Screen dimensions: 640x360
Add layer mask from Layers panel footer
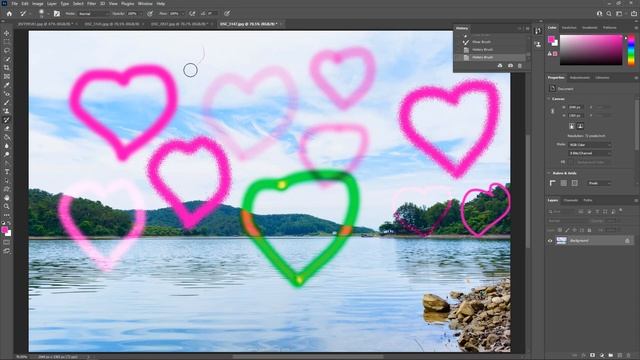tap(592, 356)
